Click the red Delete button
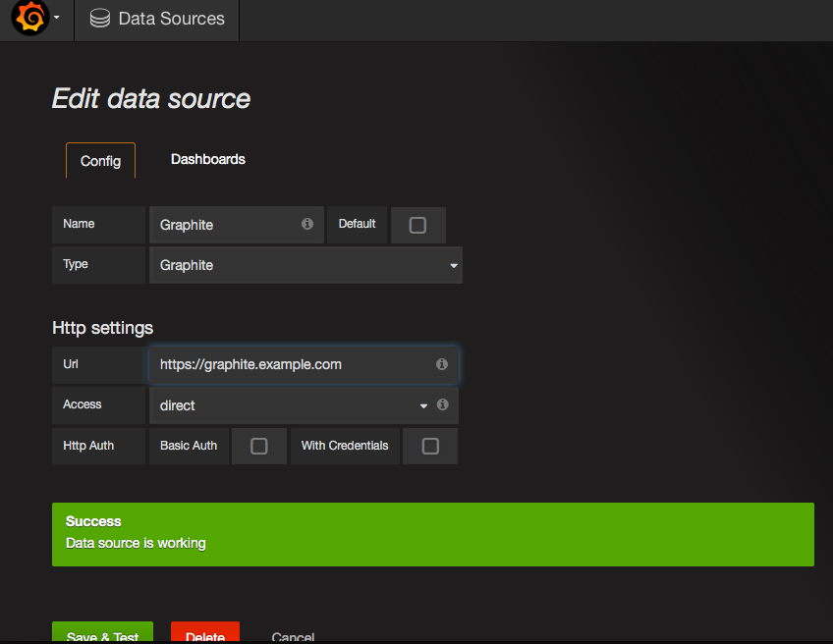The height and width of the screenshot is (644, 833). click(x=205, y=633)
